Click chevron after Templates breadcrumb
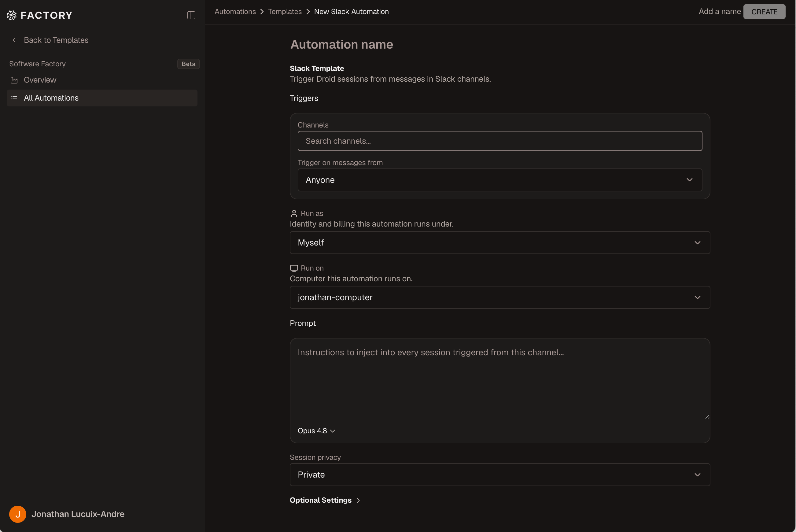This screenshot has height=532, width=796. coord(308,12)
